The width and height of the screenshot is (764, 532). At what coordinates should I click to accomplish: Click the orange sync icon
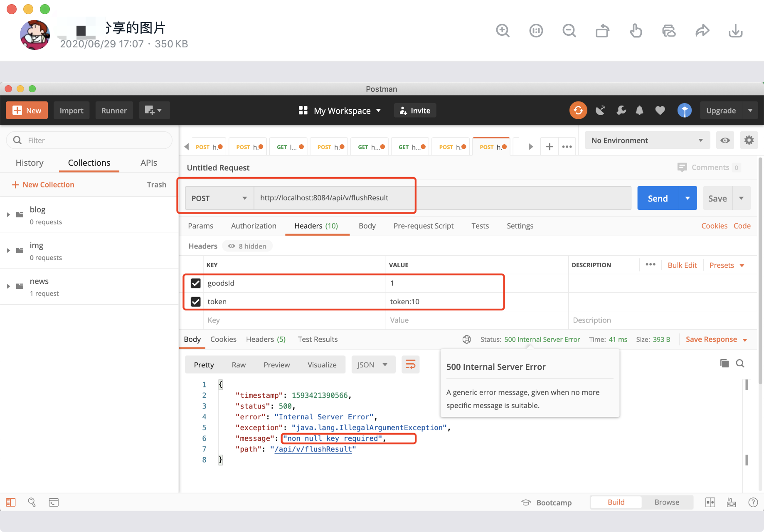(x=578, y=110)
